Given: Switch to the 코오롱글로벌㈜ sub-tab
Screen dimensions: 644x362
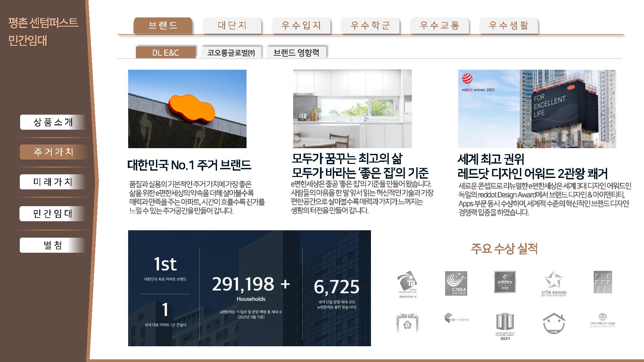Looking at the screenshot, I should (x=231, y=53).
